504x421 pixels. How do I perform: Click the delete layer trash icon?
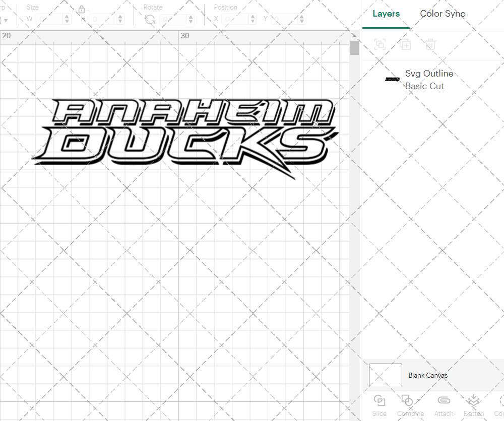(430, 44)
